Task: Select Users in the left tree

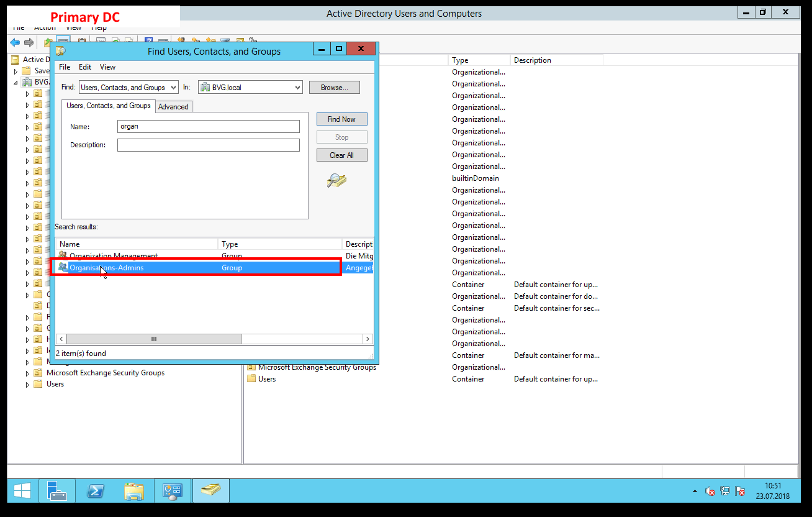Action: [x=55, y=384]
